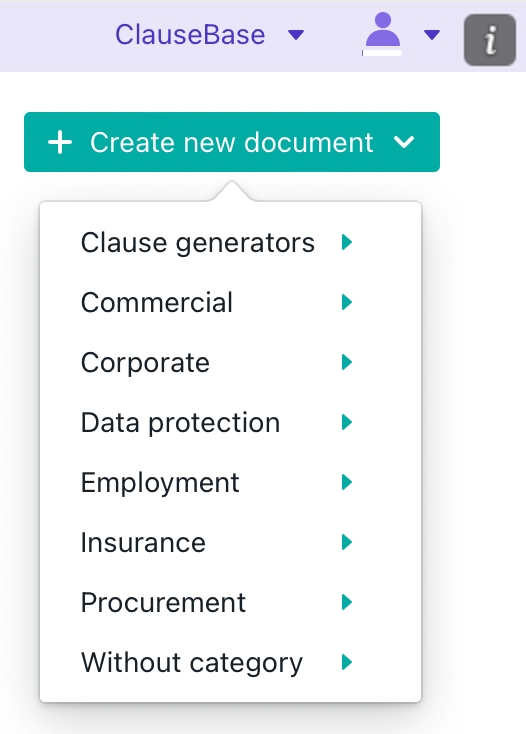This screenshot has width=526, height=734.
Task: Select Without category entry
Action: coord(230,662)
